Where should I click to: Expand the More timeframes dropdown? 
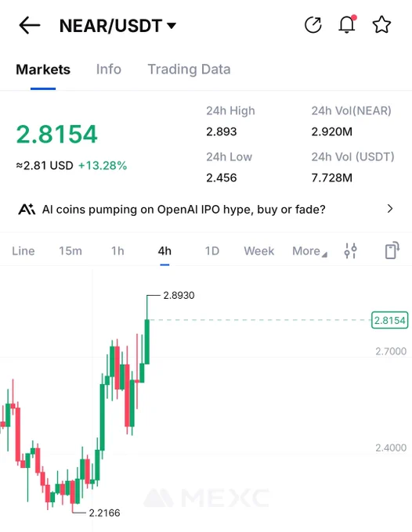pos(309,251)
